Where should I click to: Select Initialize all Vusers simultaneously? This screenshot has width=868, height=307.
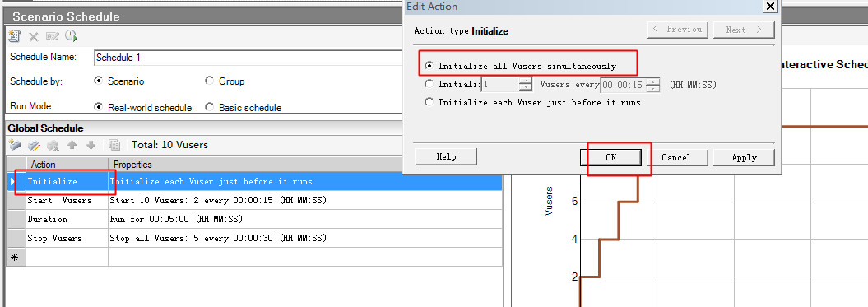[429, 66]
